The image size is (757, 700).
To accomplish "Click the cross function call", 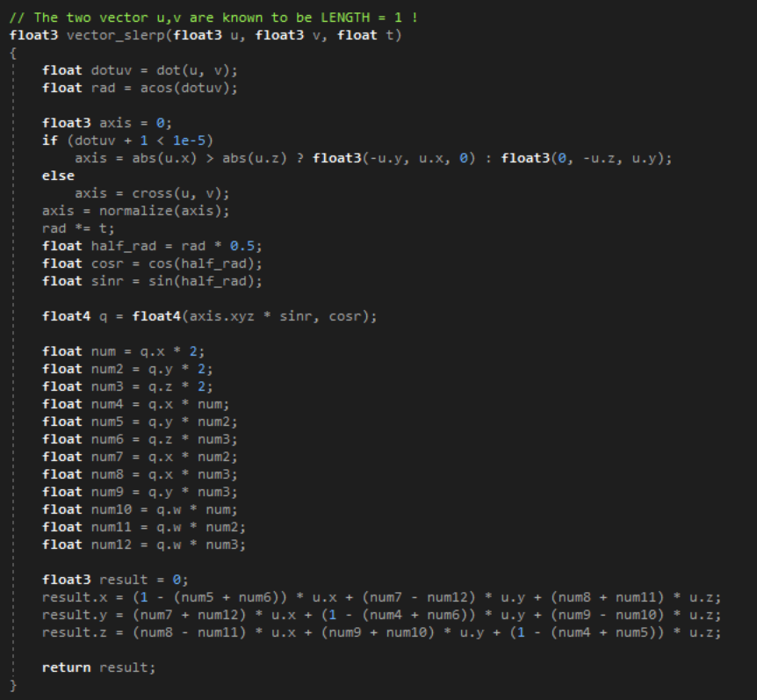I will pyautogui.click(x=153, y=193).
